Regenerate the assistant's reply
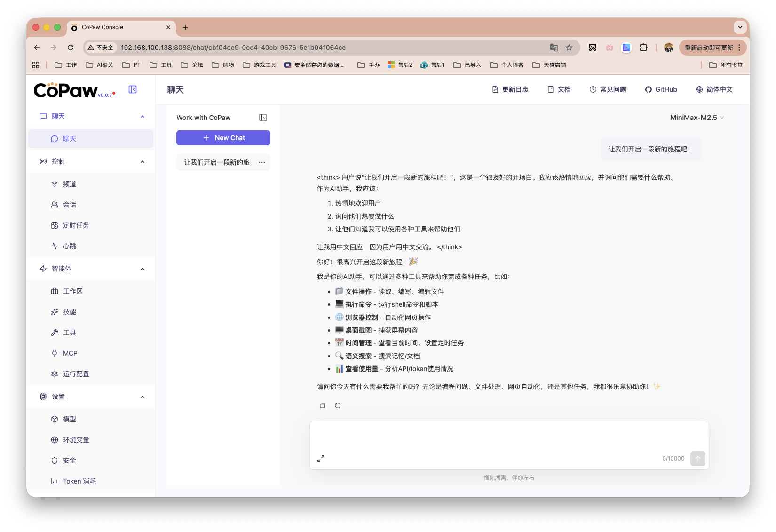Image resolution: width=776 pixels, height=532 pixels. click(x=338, y=405)
